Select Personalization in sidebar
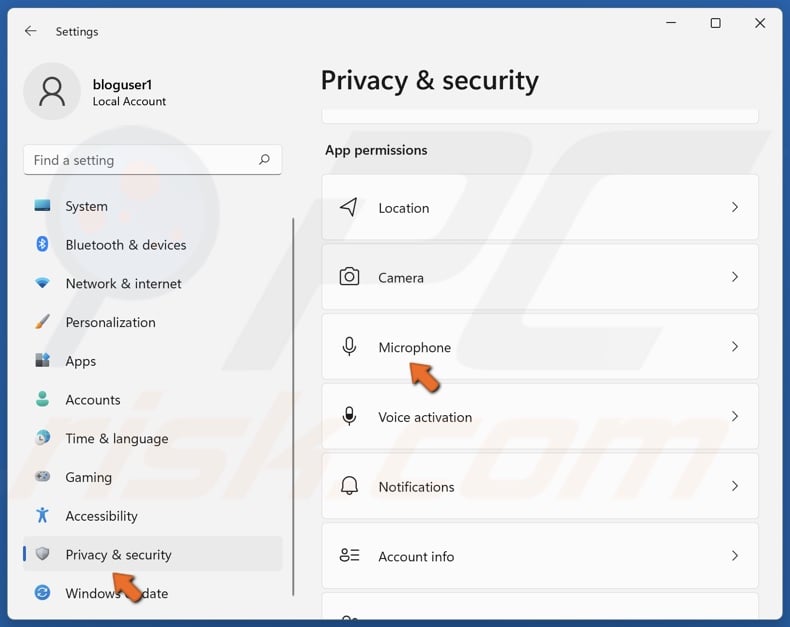The image size is (790, 627). pyautogui.click(x=153, y=322)
